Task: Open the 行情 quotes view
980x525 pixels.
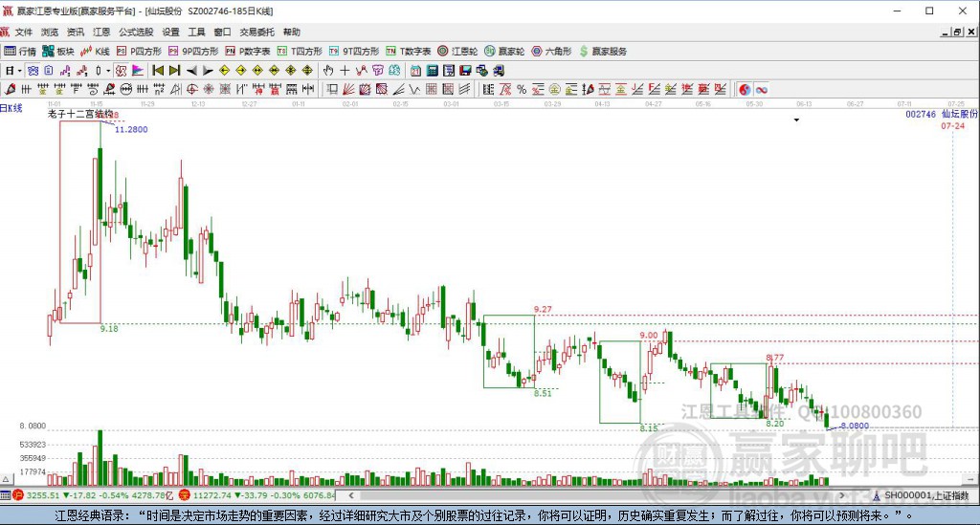Action: 19,52
